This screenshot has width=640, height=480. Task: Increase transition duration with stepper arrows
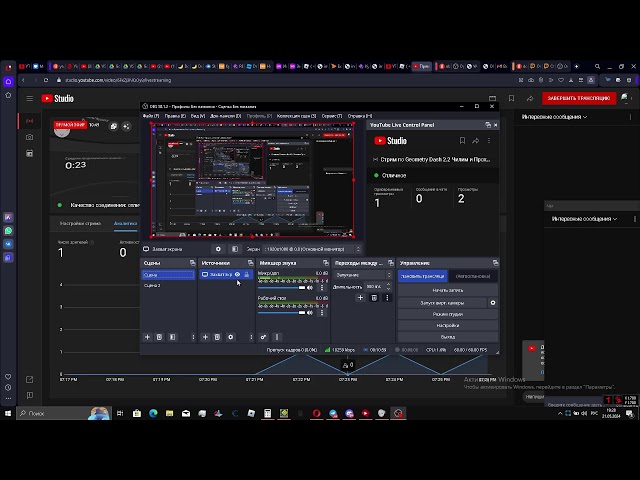point(388,285)
